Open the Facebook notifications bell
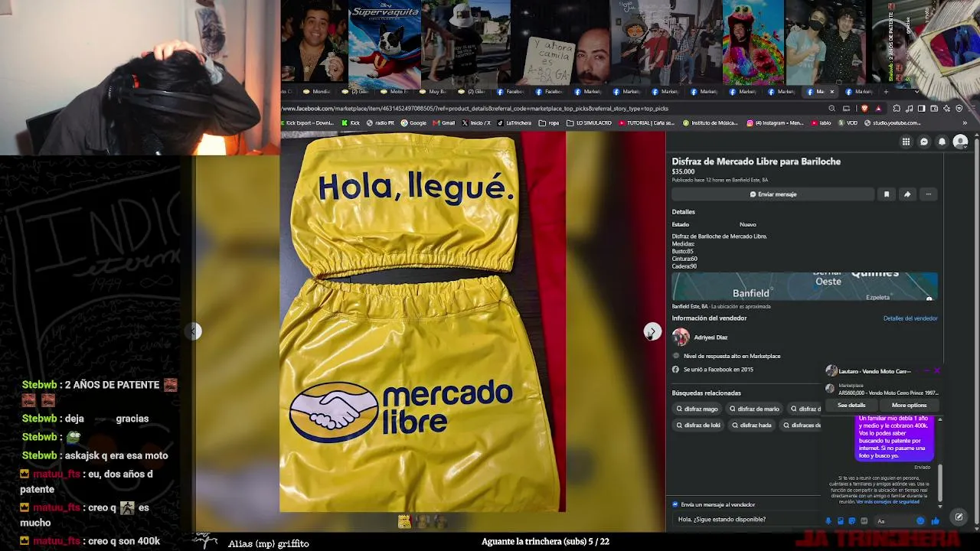Screen dimensions: 980x551 tap(942, 142)
